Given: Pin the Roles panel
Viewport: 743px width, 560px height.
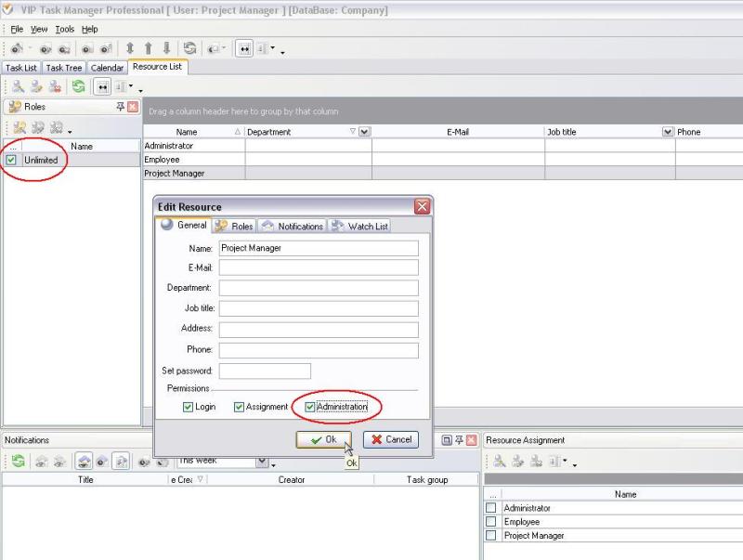Looking at the screenshot, I should pos(121,107).
